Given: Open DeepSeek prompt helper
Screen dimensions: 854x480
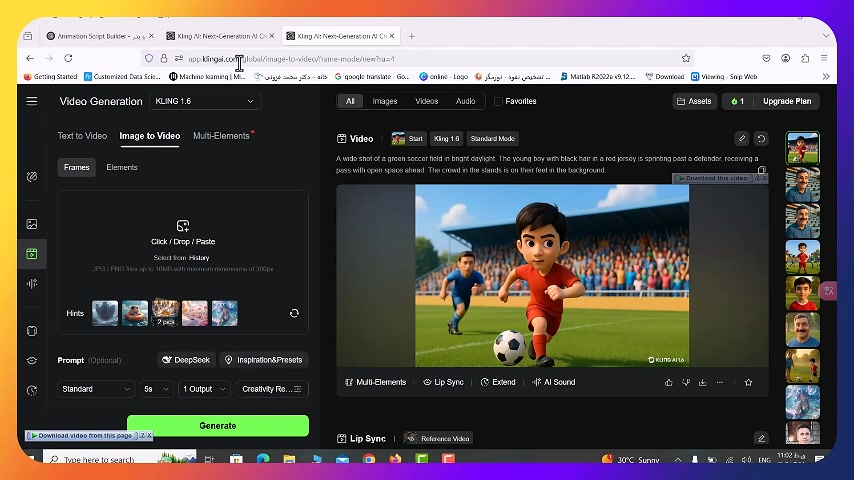Looking at the screenshot, I should (x=186, y=360).
